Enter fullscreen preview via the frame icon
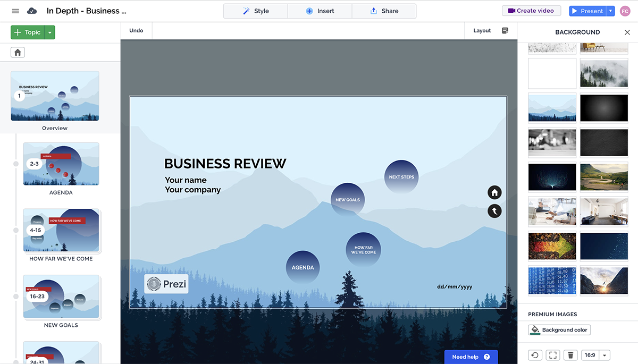Image resolution: width=638 pixels, height=364 pixels. click(552, 355)
